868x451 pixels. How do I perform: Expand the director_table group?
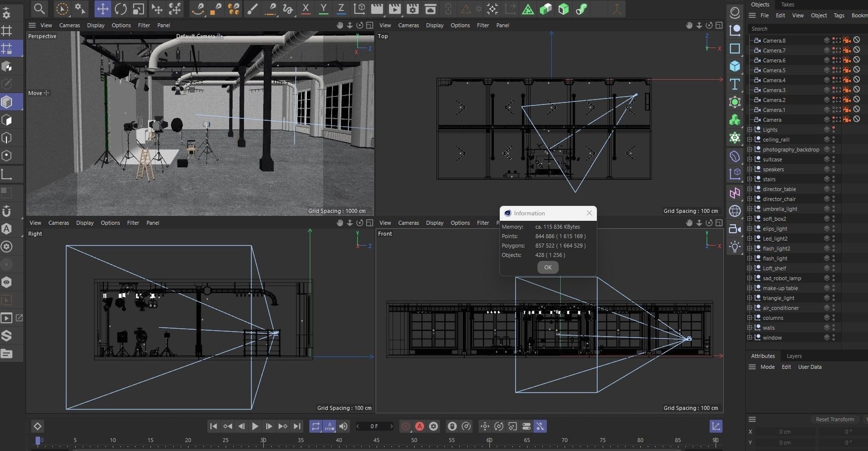pos(750,189)
